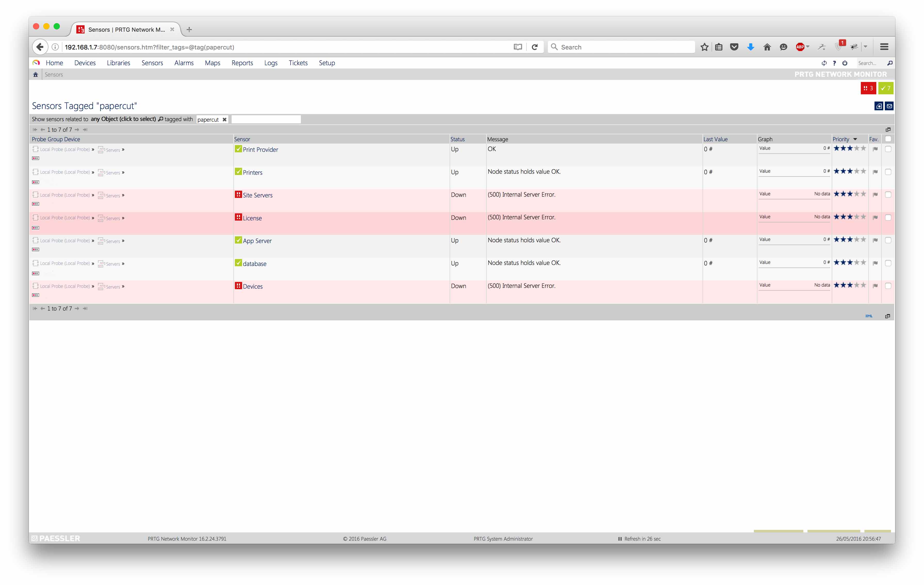This screenshot has height=585, width=924.
Task: Open the Print Provider sensor link
Action: pyautogui.click(x=260, y=150)
